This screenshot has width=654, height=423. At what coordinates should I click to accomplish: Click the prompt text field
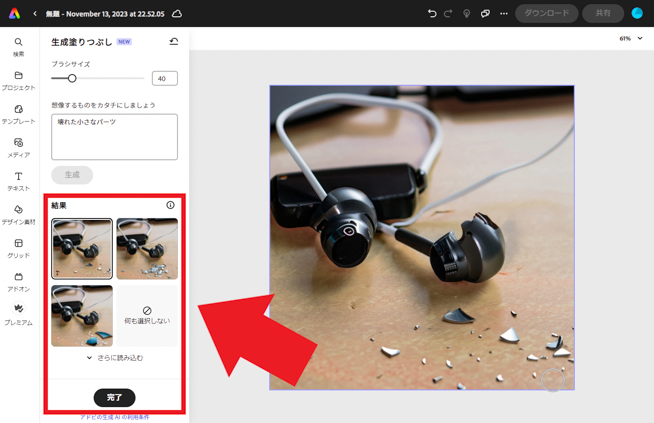point(114,136)
